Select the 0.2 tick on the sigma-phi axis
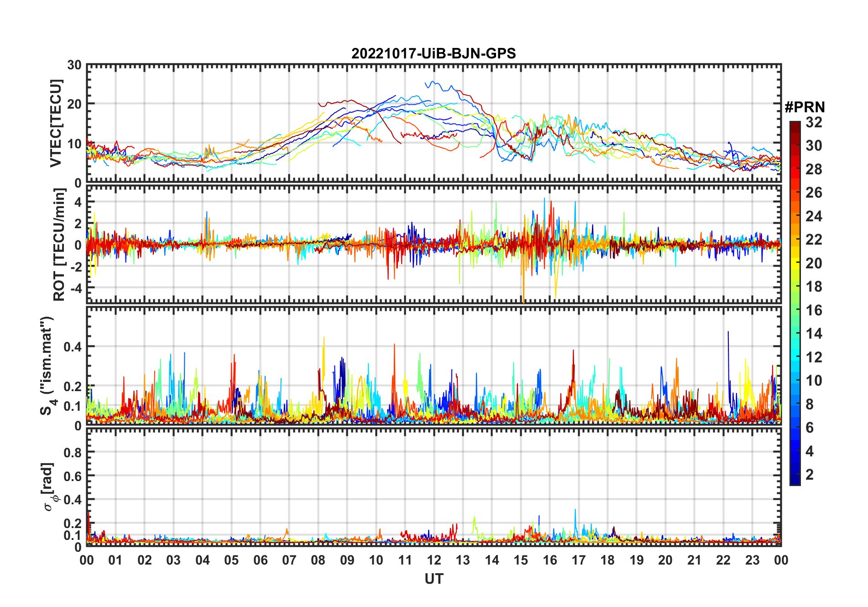Image resolution: width=868 pixels, height=607 pixels. [73, 523]
